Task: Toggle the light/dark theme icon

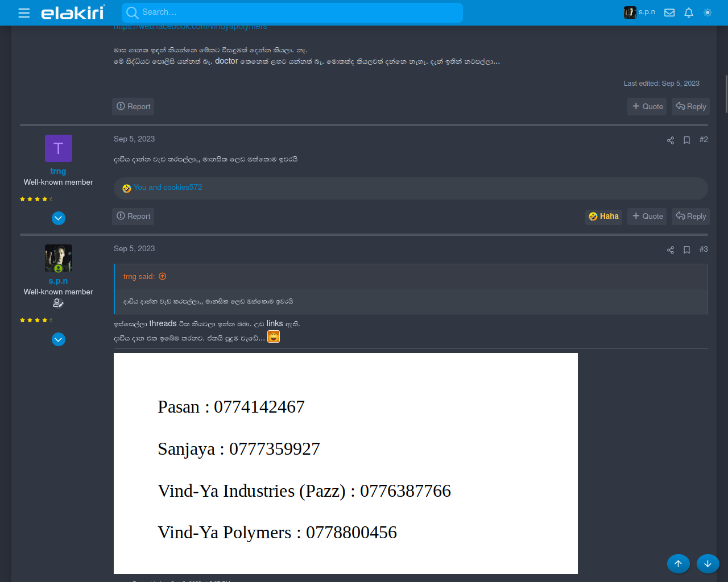Action: pos(708,13)
